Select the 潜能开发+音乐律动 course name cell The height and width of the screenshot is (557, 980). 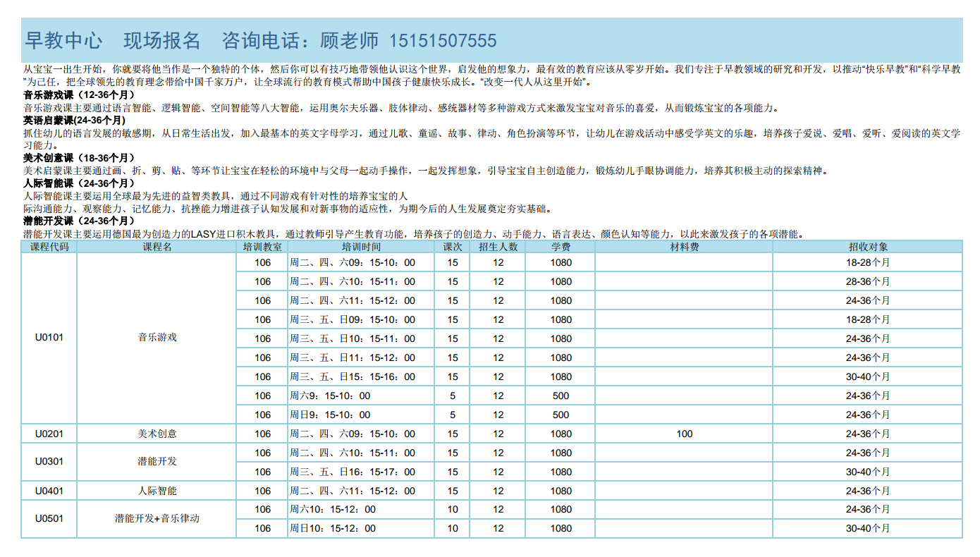[x=157, y=518]
